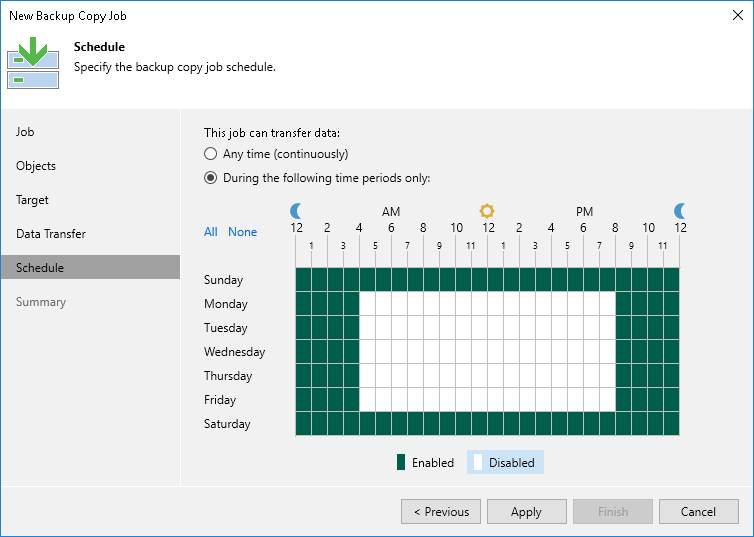
Task: Select During the following time periods only
Action: pyautogui.click(x=210, y=178)
